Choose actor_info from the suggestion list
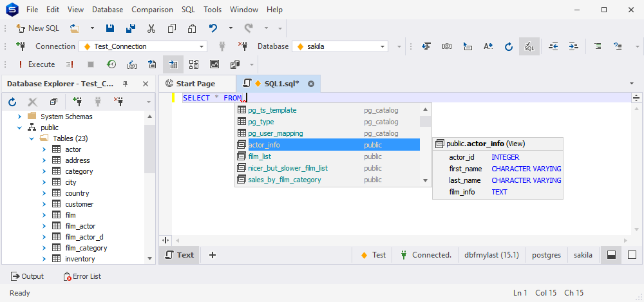 click(x=327, y=145)
